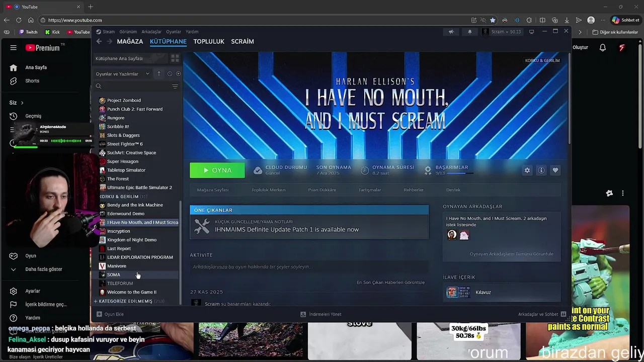
Task: Add game to favorites heart icon
Action: pyautogui.click(x=555, y=170)
